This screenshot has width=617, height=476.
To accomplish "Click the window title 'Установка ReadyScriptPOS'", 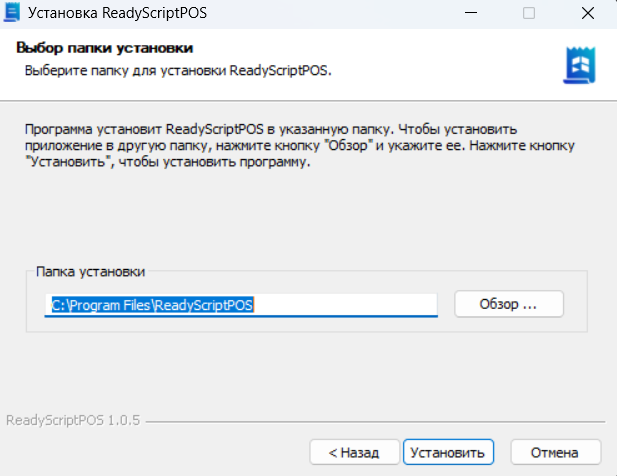I will coord(117,13).
